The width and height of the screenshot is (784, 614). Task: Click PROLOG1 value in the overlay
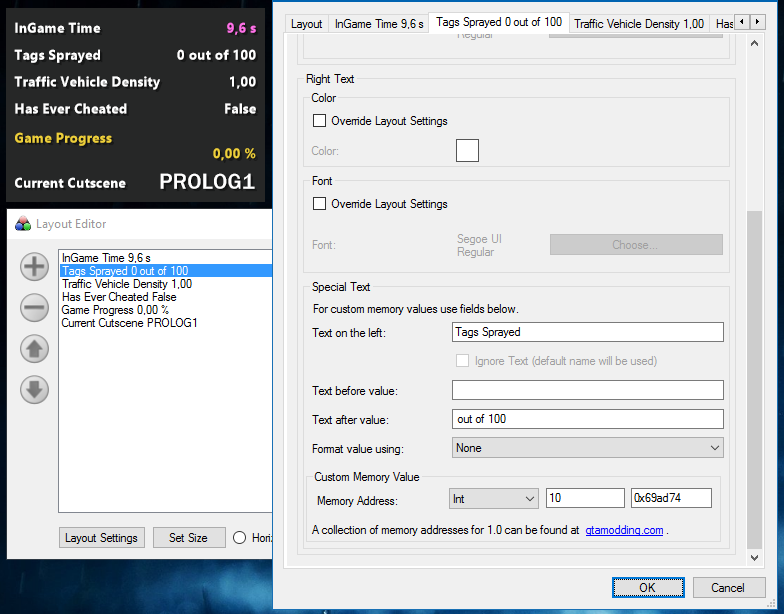(x=208, y=182)
